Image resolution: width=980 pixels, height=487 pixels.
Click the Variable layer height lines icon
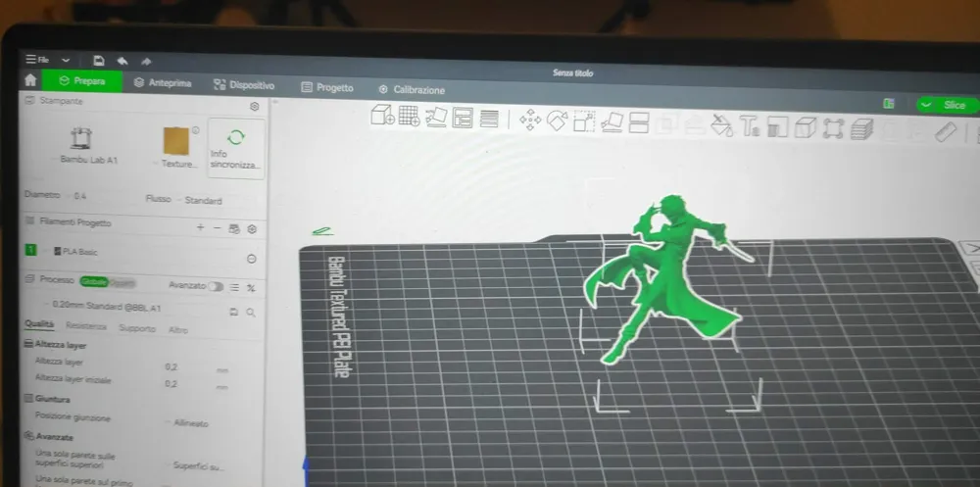pyautogui.click(x=489, y=119)
